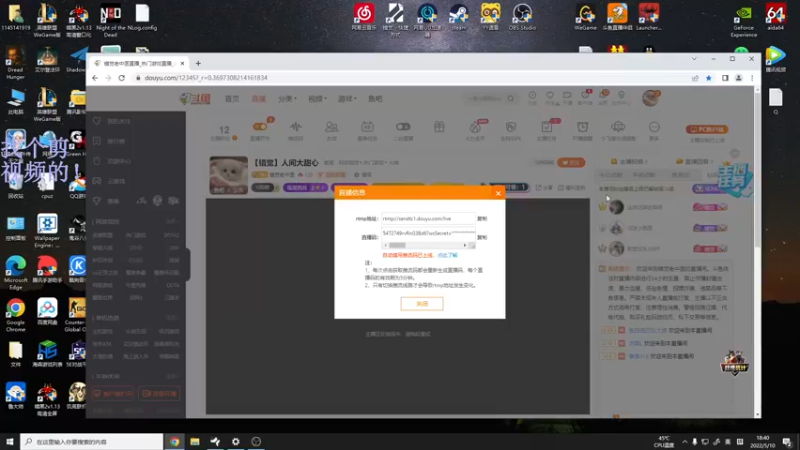This screenshot has height=450, width=800.
Task: Open the Chrome tab search chevron
Action: pos(694,59)
